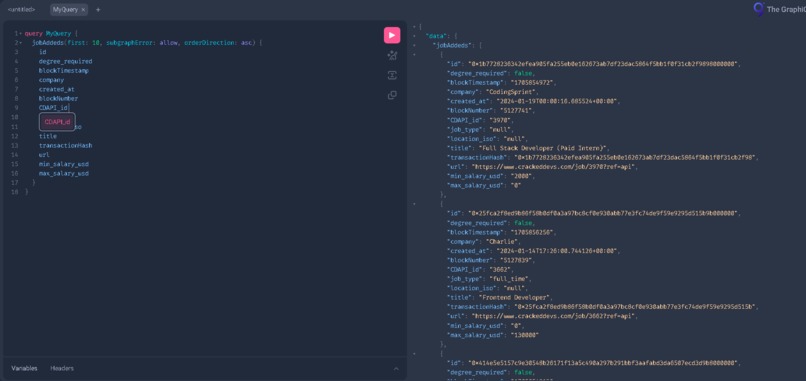
Task: Choose the CDAPI_id autocomplete suggestion
Action: tap(57, 122)
